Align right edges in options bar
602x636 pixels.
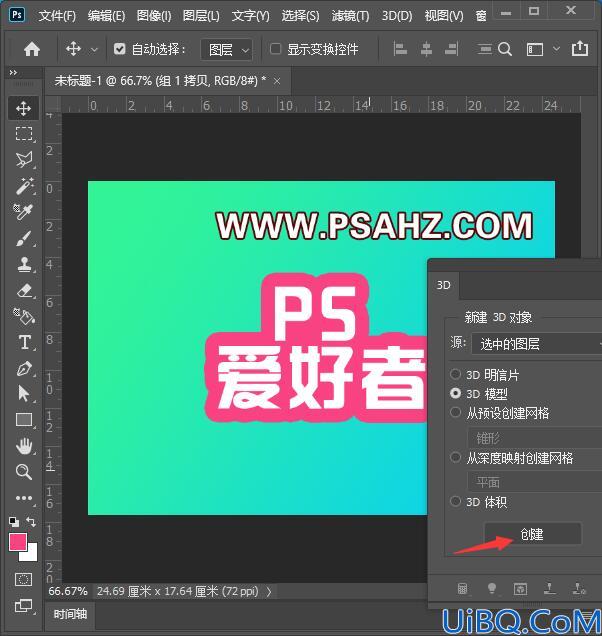452,49
